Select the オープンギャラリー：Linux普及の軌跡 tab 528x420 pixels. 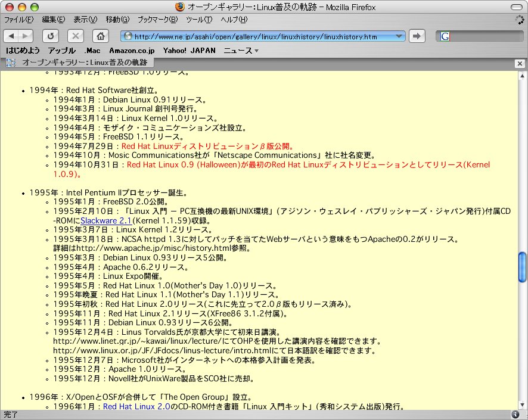[x=80, y=63]
